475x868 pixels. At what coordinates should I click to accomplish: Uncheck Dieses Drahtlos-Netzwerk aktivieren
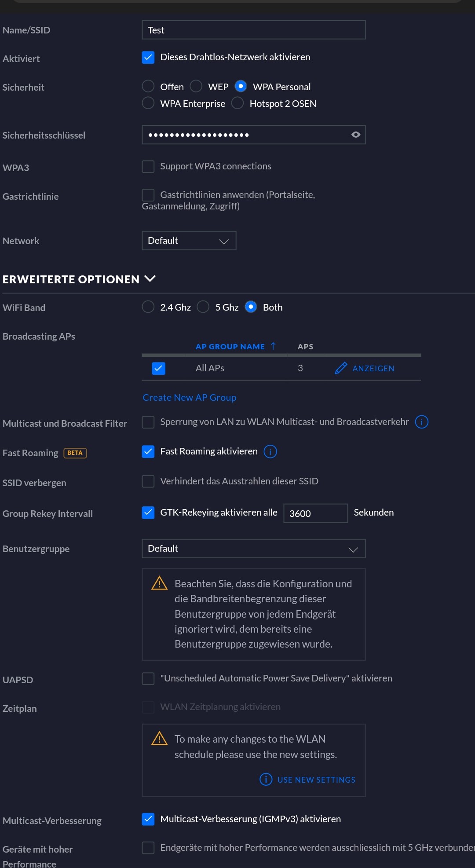(x=148, y=57)
